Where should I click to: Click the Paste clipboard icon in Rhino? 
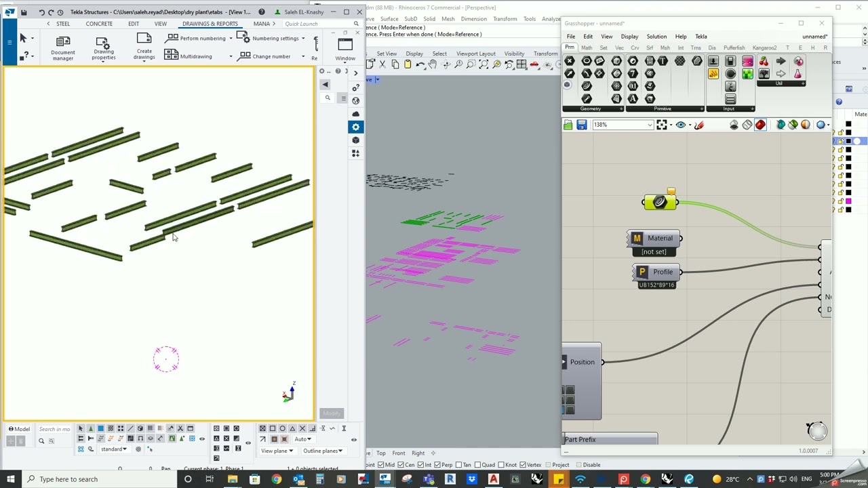(407, 64)
